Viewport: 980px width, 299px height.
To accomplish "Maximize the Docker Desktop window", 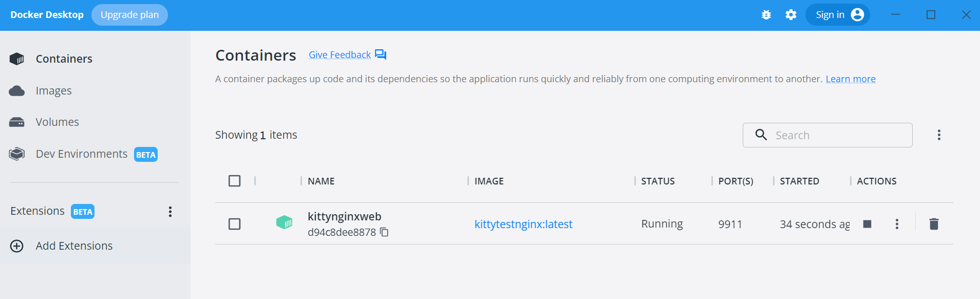I will 931,15.
